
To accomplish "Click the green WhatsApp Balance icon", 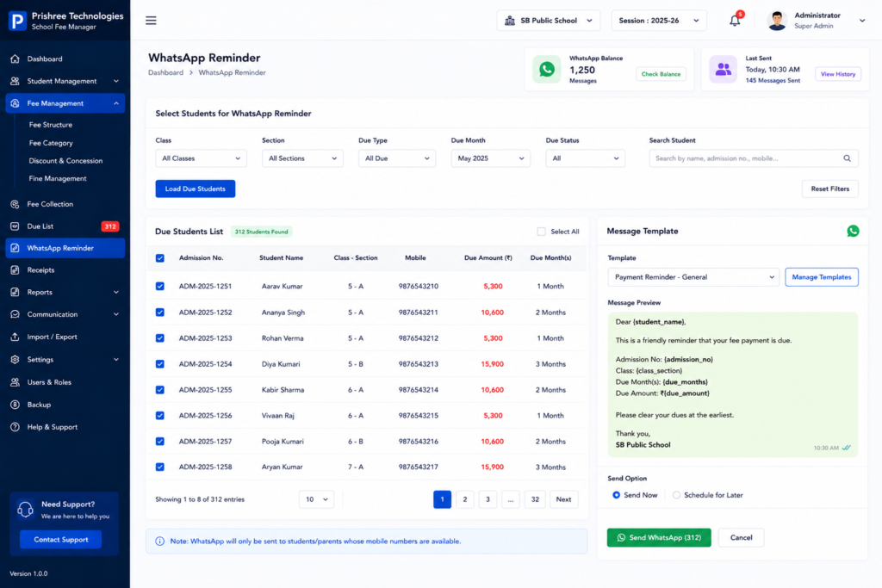I will 547,69.
